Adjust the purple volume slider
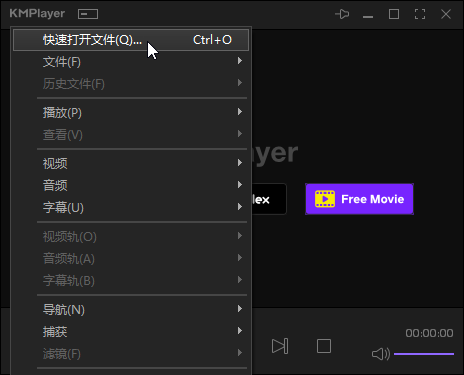Screen dimensions: 464x375 pos(424,354)
